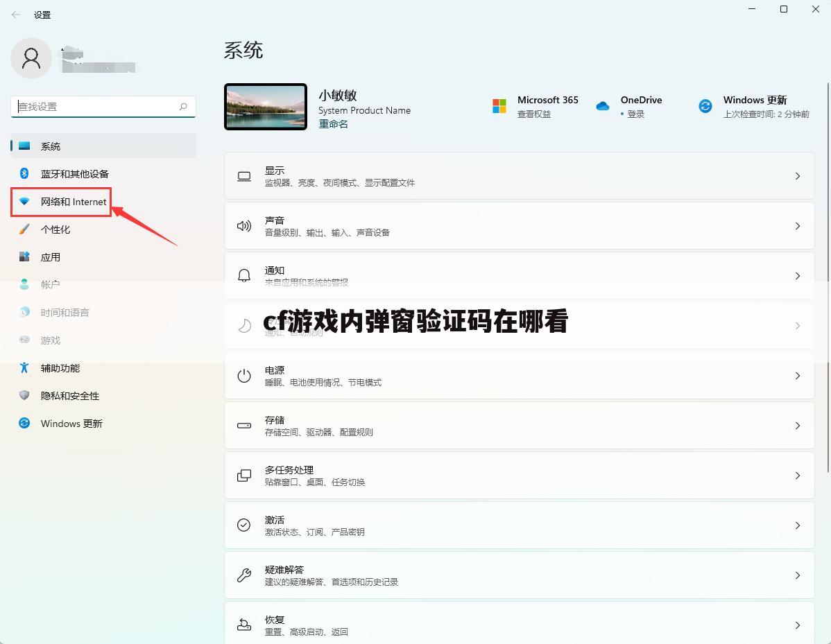The image size is (831, 644).
Task: Select 系统 in the sidebar
Action: tap(103, 146)
